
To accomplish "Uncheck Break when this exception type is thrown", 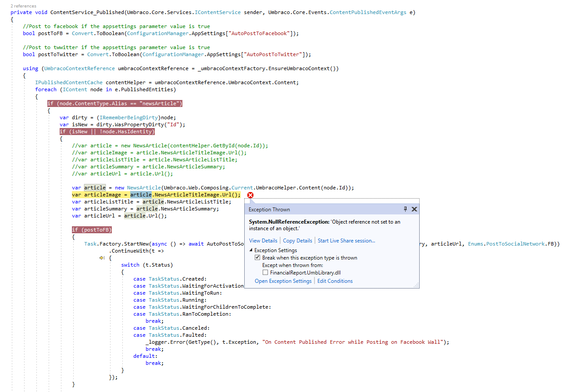I will (x=257, y=257).
